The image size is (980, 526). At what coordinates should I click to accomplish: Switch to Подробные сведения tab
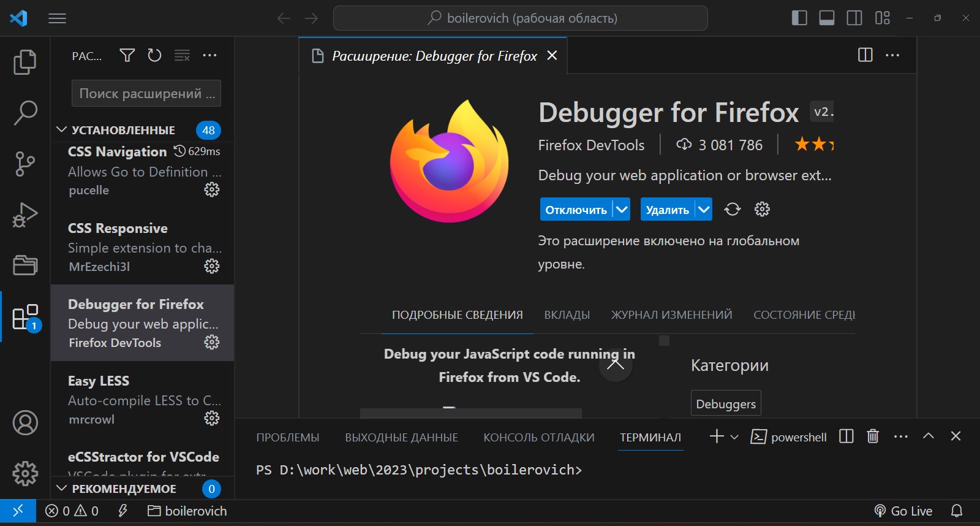coord(458,314)
